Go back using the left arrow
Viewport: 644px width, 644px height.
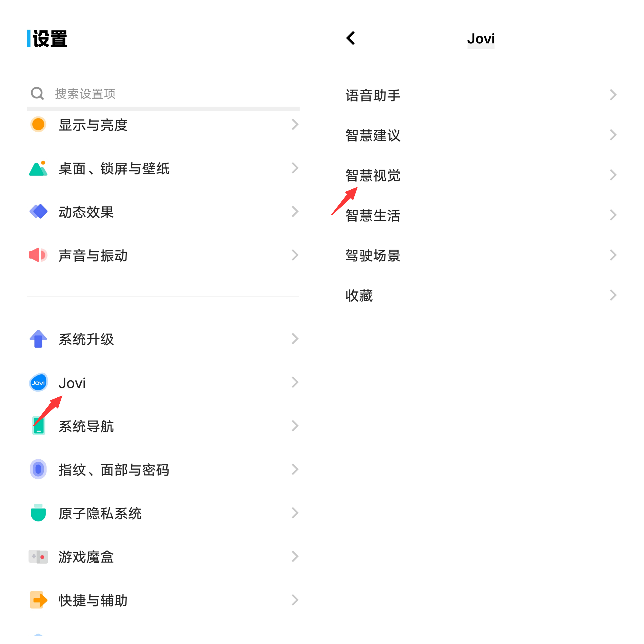[351, 38]
